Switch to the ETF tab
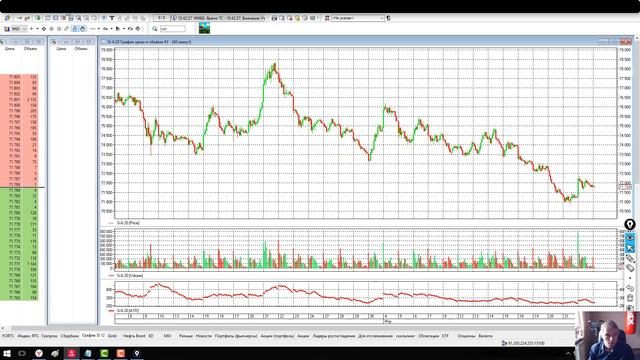640x360 pixels. (445, 336)
